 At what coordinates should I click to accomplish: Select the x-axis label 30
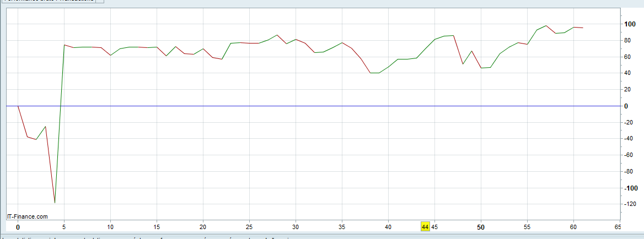click(296, 227)
